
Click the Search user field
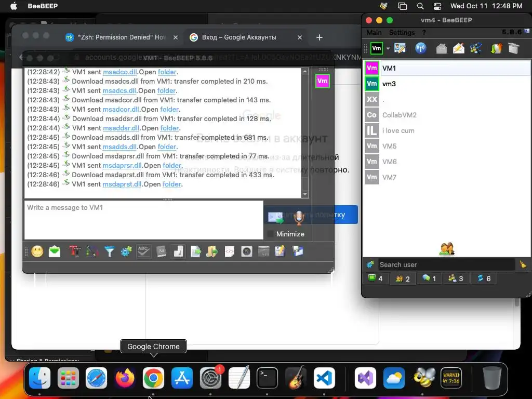pos(446,264)
